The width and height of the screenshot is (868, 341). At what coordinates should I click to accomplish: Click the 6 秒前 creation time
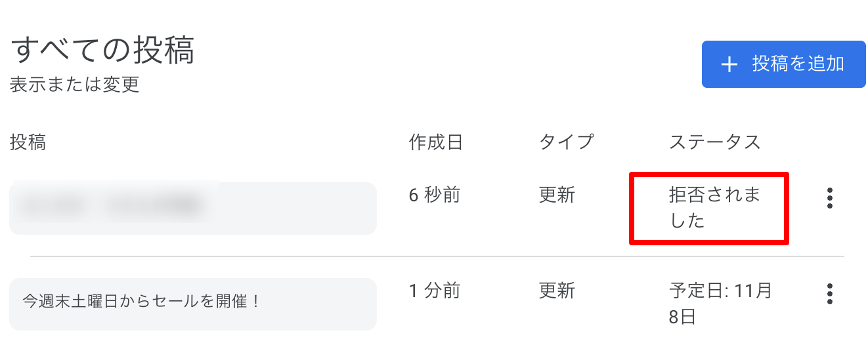point(434,195)
